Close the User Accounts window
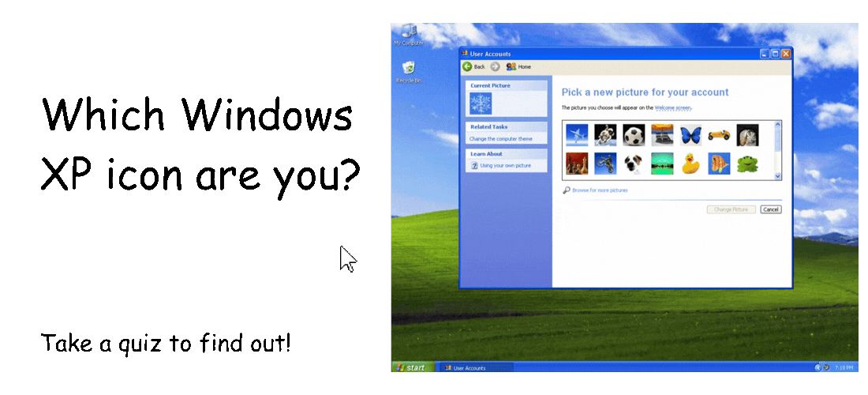Viewport: 868px width, 395px height. click(786, 54)
